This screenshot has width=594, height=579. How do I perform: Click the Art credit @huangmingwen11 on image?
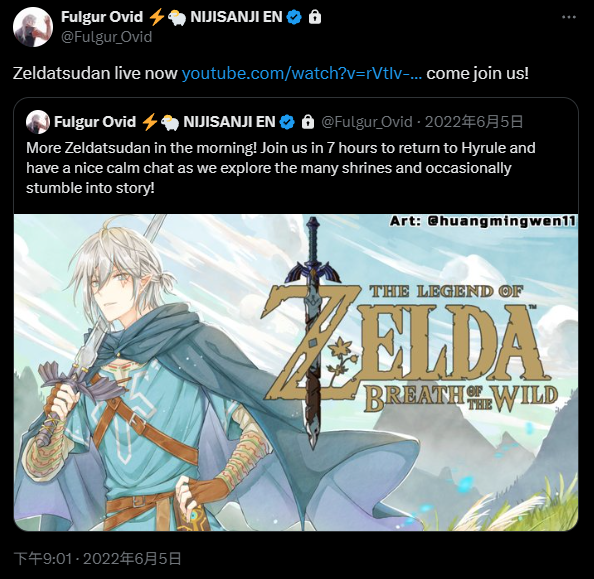483,221
